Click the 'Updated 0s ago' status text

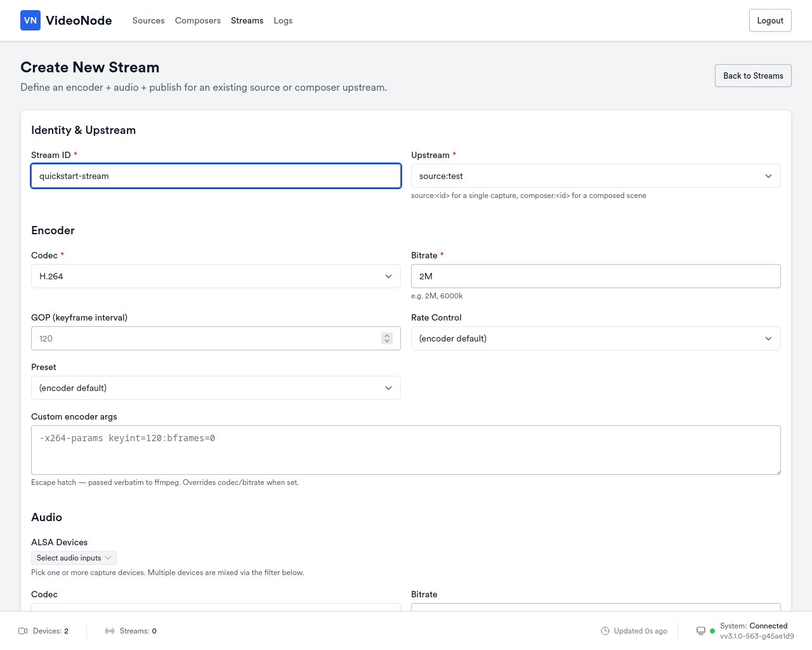click(x=641, y=631)
